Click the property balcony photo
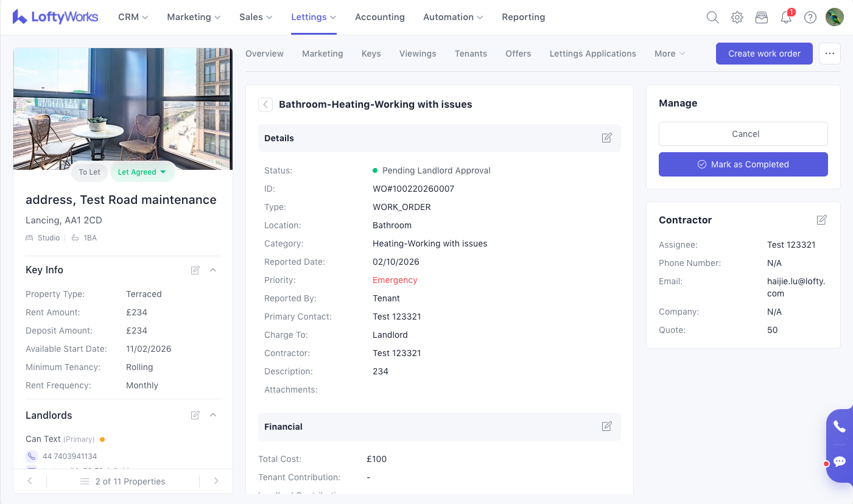The height and width of the screenshot is (504, 853). (x=122, y=103)
